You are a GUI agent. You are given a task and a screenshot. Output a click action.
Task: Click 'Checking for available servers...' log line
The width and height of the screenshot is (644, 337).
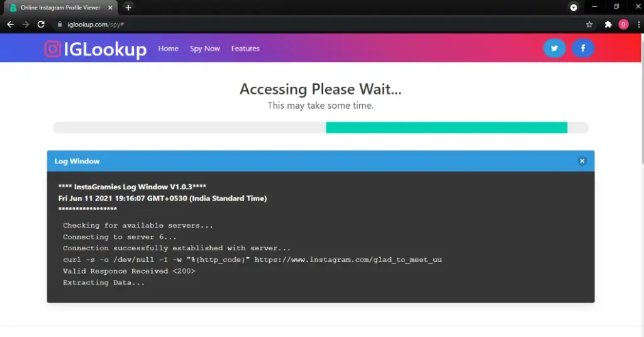click(x=138, y=225)
